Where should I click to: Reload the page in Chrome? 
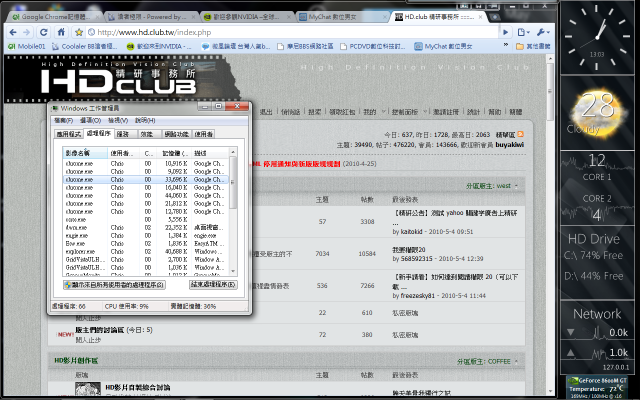click(x=43, y=32)
